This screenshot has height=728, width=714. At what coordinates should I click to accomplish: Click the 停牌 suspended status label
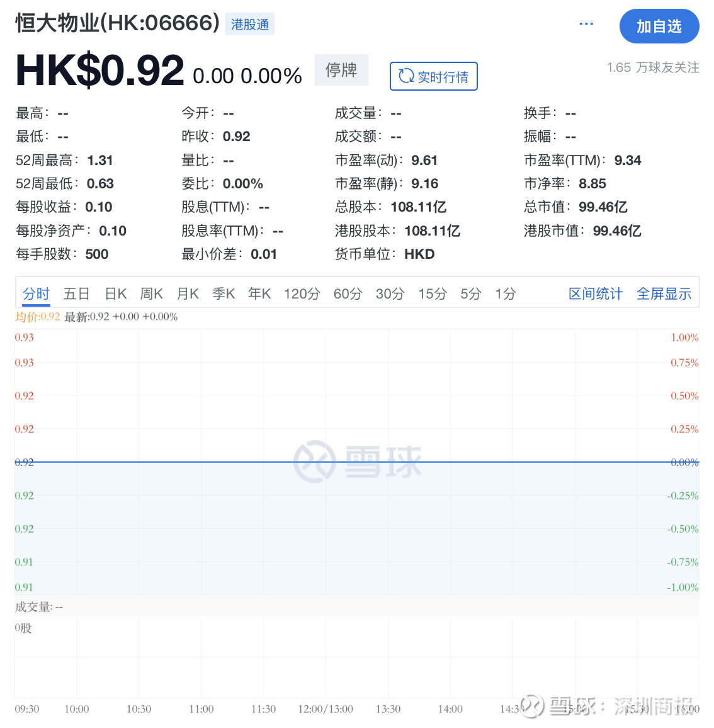pos(341,70)
